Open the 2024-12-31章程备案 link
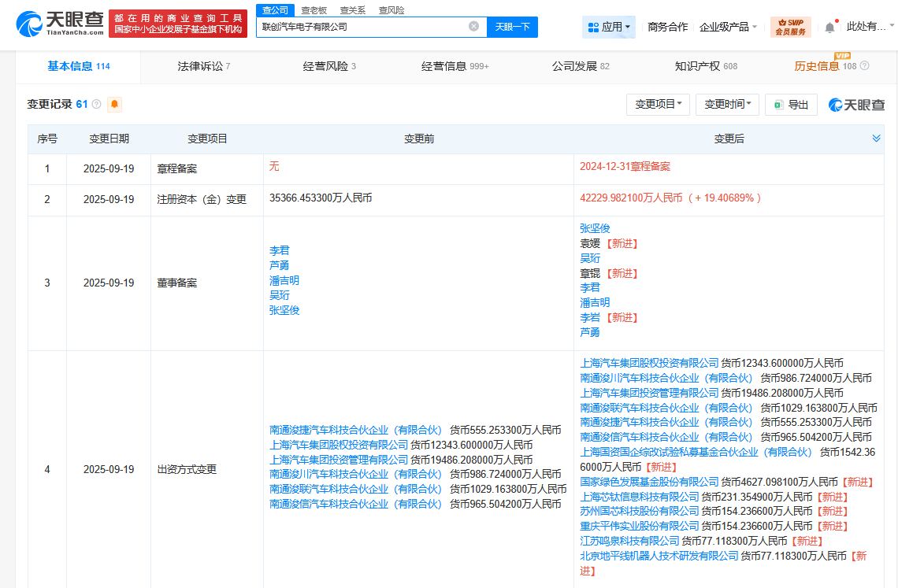 [627, 168]
